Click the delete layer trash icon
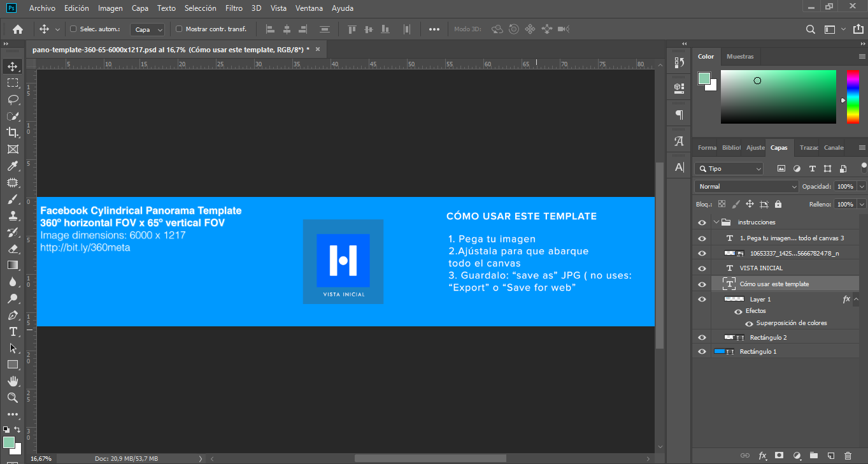Screen dimensions: 868x464 [x=848, y=456]
